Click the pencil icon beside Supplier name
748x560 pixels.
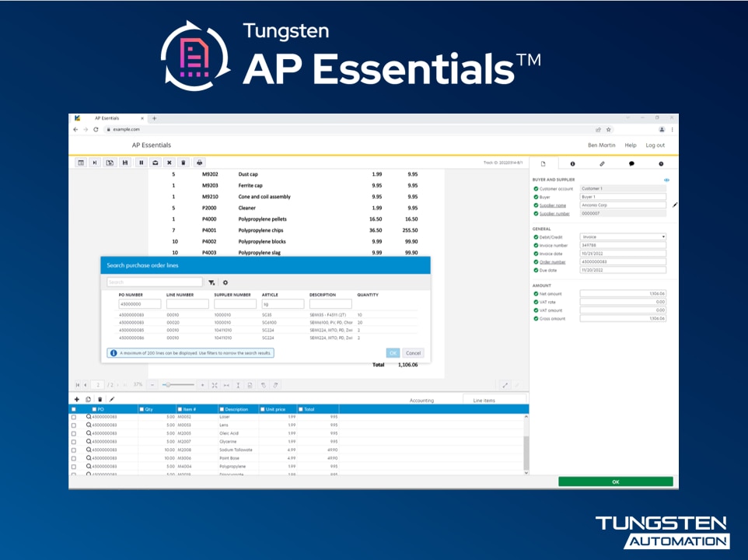click(675, 205)
